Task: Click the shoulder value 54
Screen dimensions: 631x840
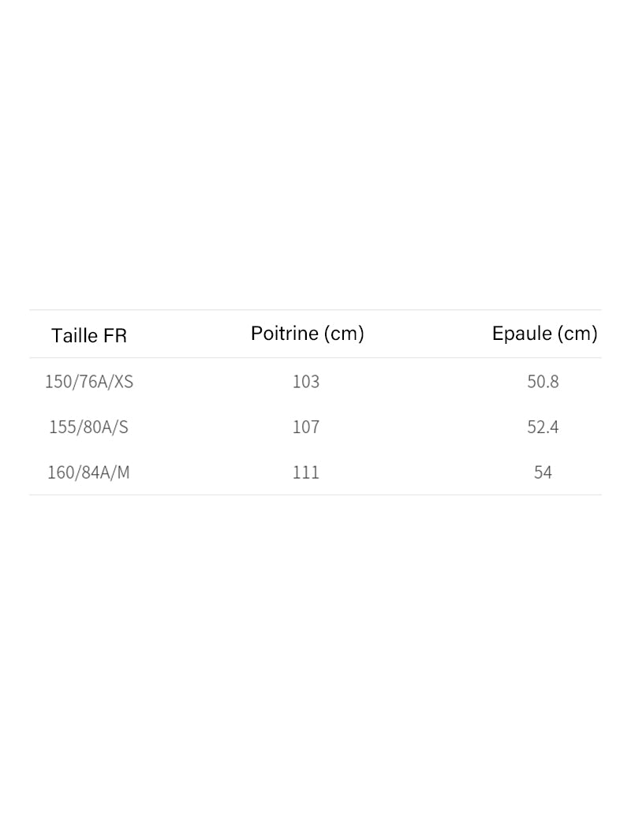Action: coord(543,472)
